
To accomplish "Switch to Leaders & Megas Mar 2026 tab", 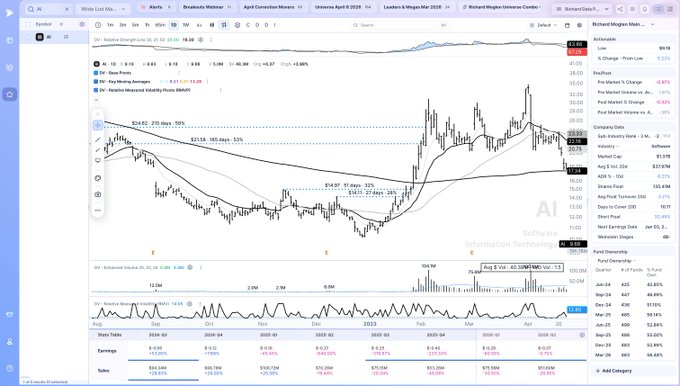I will coord(416,7).
